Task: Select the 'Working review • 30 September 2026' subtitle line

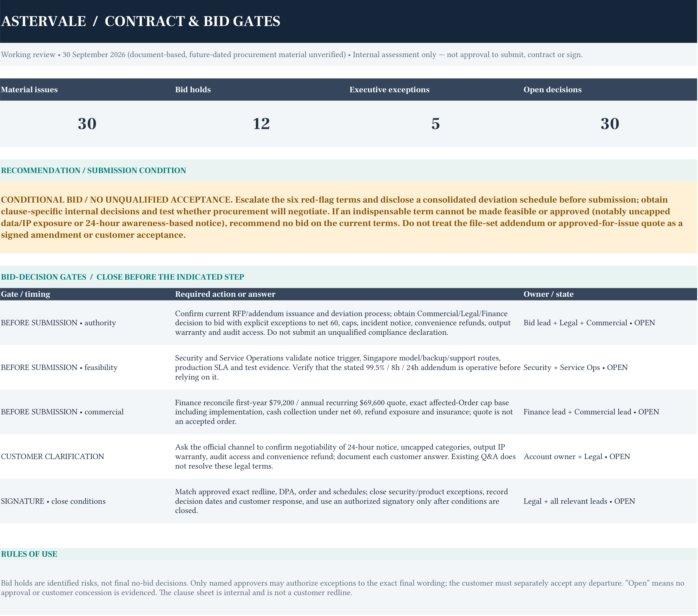Action: (292, 55)
